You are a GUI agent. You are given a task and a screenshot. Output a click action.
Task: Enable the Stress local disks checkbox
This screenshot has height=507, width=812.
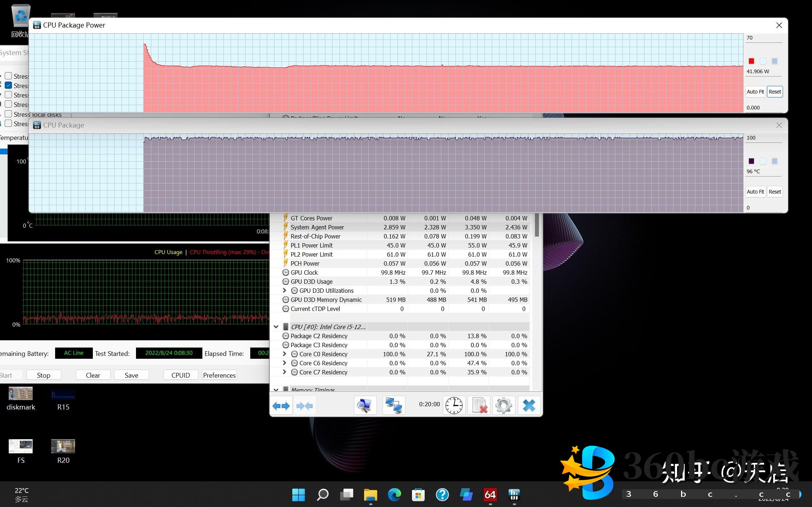click(x=9, y=114)
